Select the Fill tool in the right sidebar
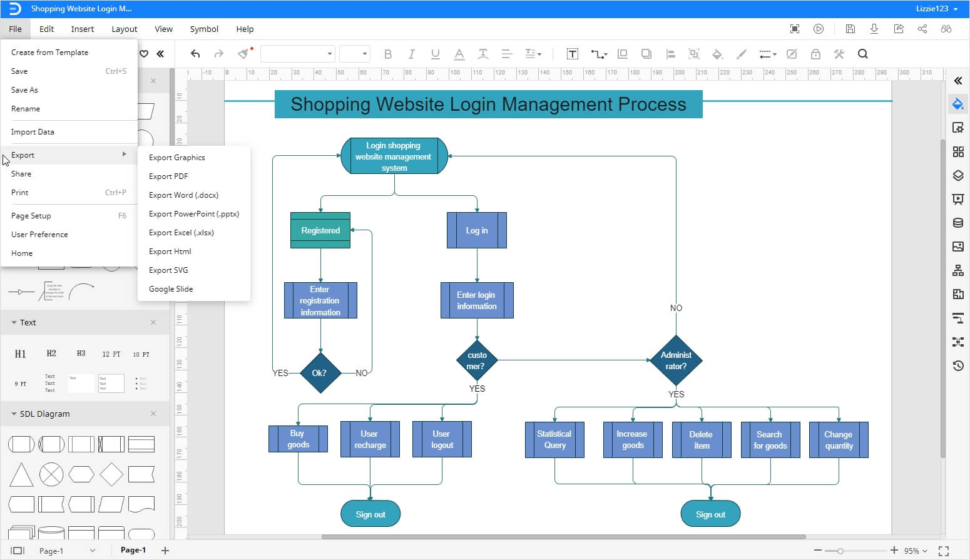 tap(958, 104)
